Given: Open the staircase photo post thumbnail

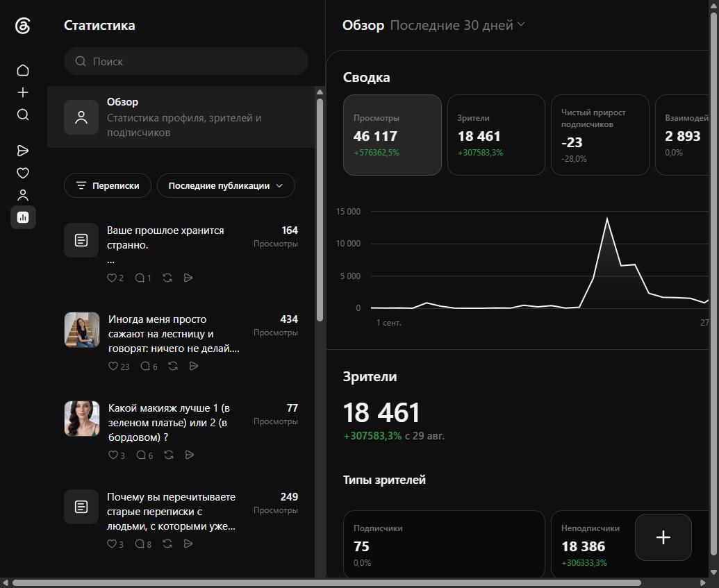Looking at the screenshot, I should tap(81, 330).
